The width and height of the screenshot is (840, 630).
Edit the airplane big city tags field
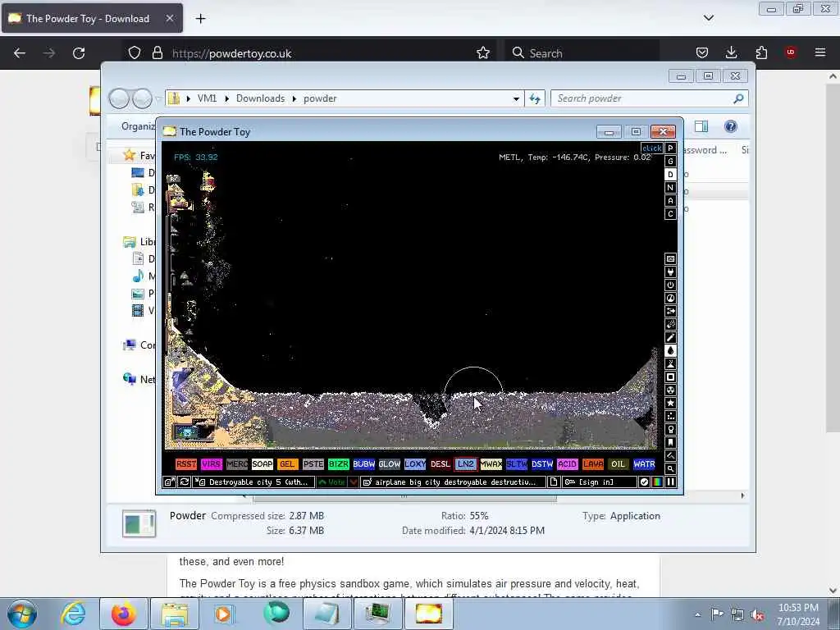pos(453,482)
